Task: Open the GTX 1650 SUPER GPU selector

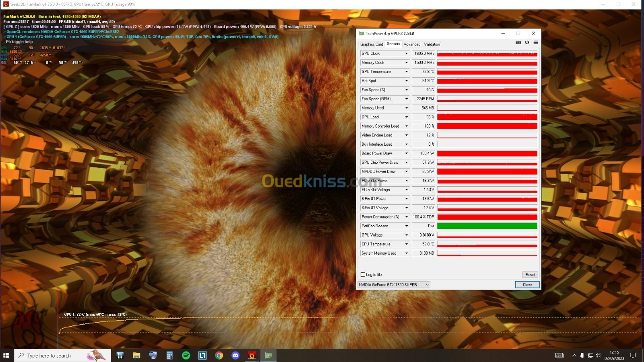Action: click(x=394, y=285)
